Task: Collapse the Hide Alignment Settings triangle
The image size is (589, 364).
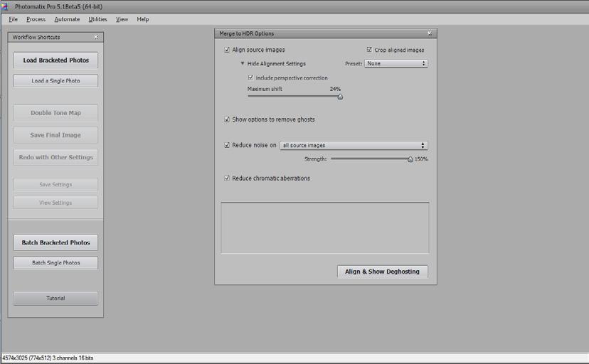Action: 243,63
